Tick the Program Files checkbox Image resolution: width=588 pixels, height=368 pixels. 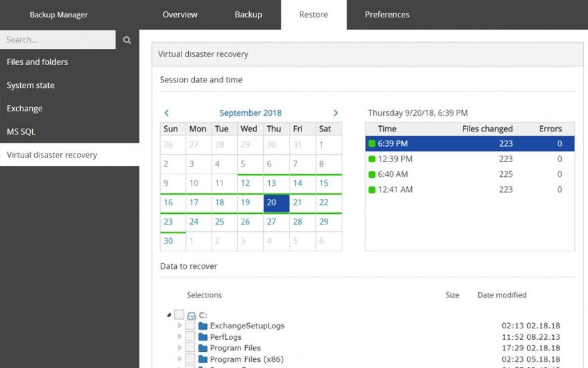[x=190, y=347]
